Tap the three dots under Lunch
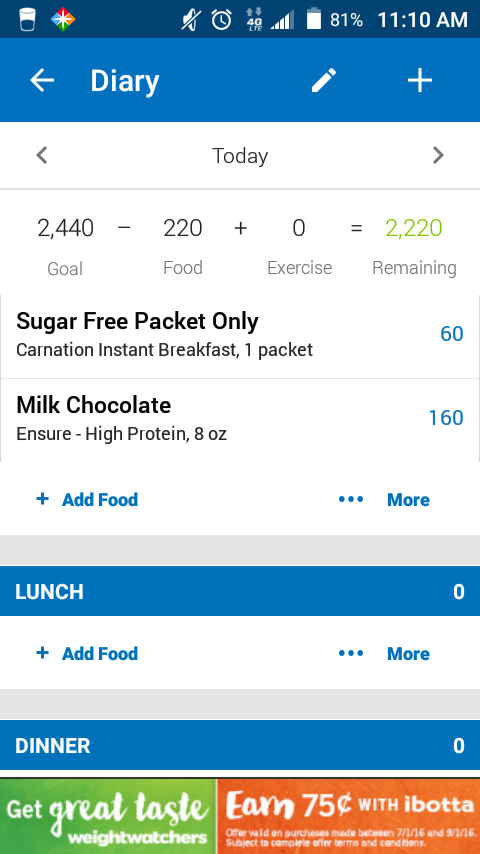The width and height of the screenshot is (480, 854). [351, 653]
